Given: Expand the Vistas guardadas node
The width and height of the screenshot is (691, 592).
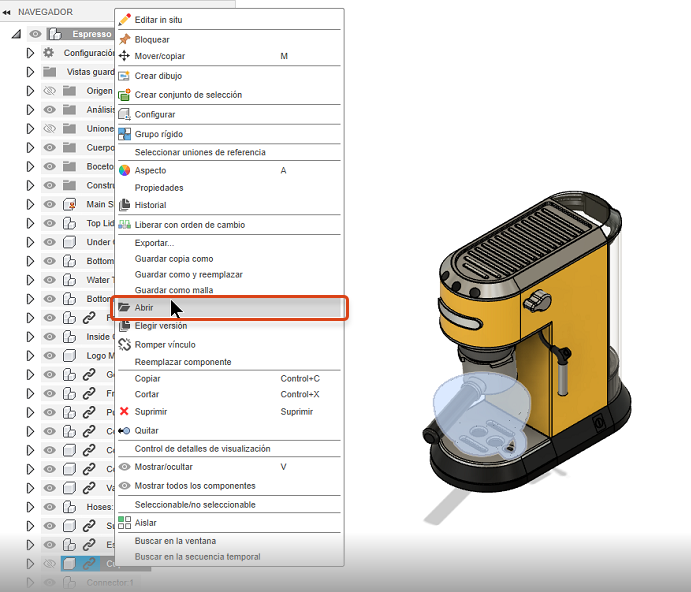Looking at the screenshot, I should click(30, 72).
